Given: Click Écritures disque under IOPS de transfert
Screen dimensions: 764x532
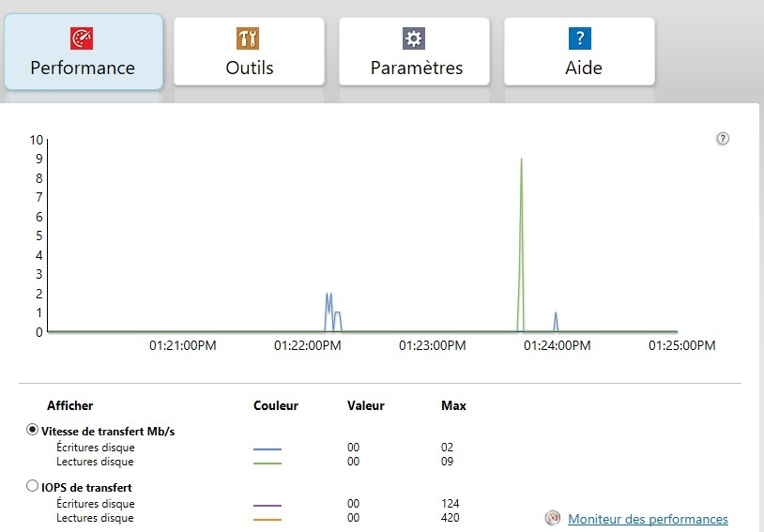Looking at the screenshot, I should coord(96,504).
